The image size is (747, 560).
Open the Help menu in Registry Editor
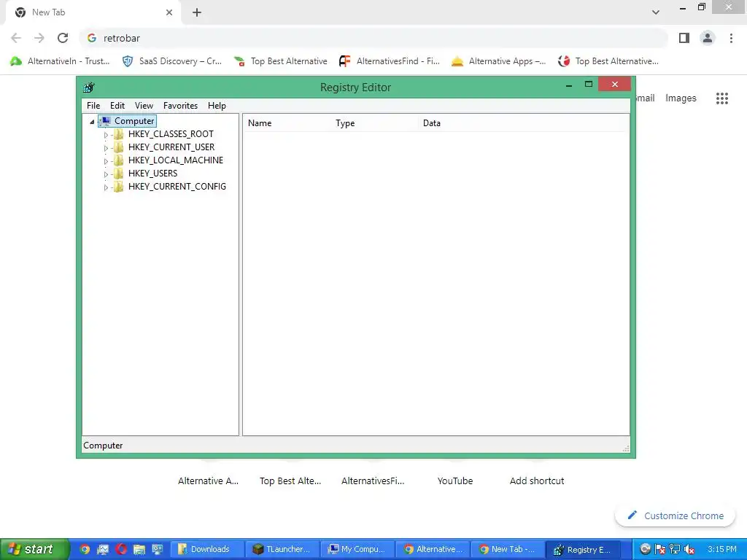click(217, 106)
